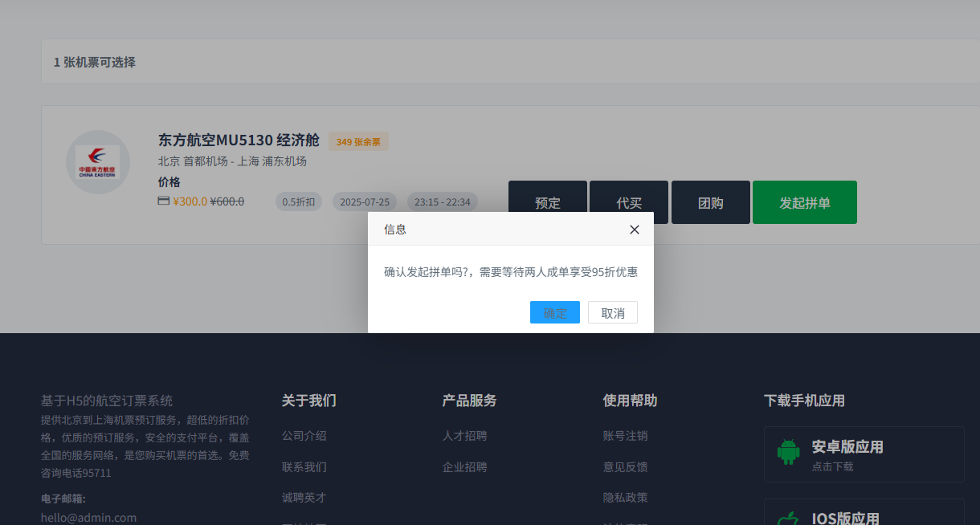Click the 使用帮助 footer heading
Screen dimensions: 980x525
tap(631, 401)
